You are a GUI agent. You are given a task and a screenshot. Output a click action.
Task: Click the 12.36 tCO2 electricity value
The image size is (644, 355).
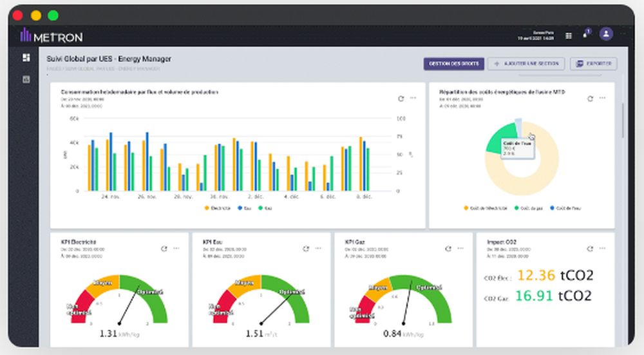pyautogui.click(x=555, y=275)
